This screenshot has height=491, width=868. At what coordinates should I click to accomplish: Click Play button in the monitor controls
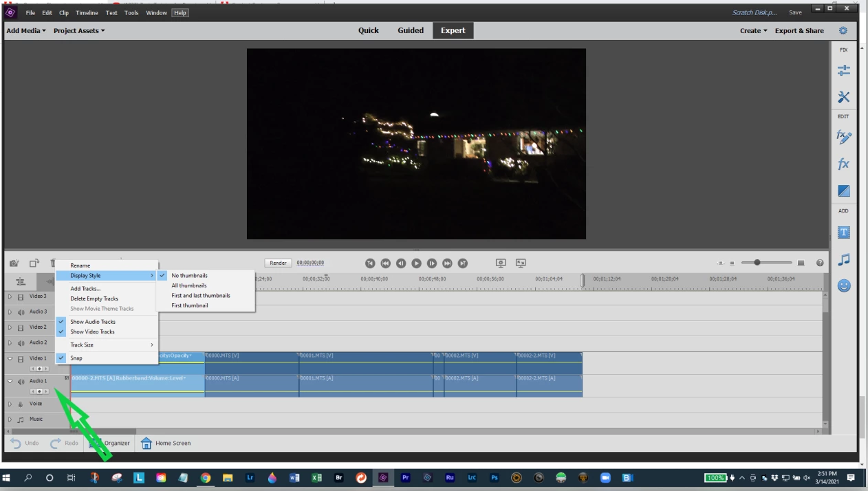(416, 263)
